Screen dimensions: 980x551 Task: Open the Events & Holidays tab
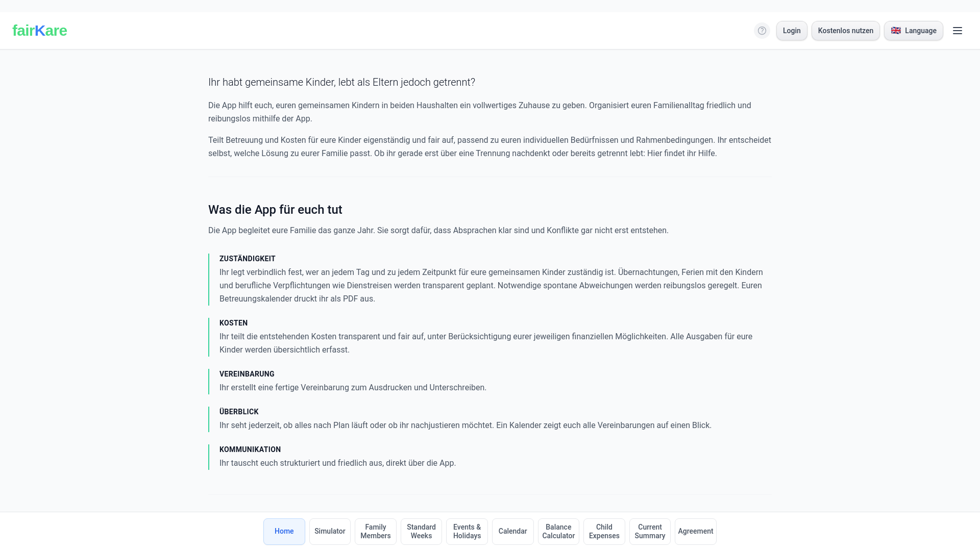467,532
